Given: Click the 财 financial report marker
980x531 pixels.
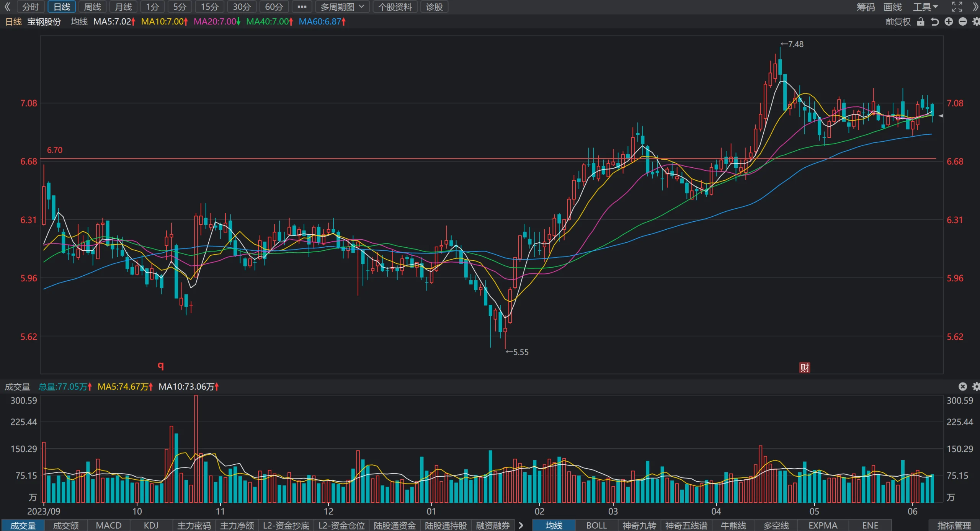Looking at the screenshot, I should coord(805,368).
